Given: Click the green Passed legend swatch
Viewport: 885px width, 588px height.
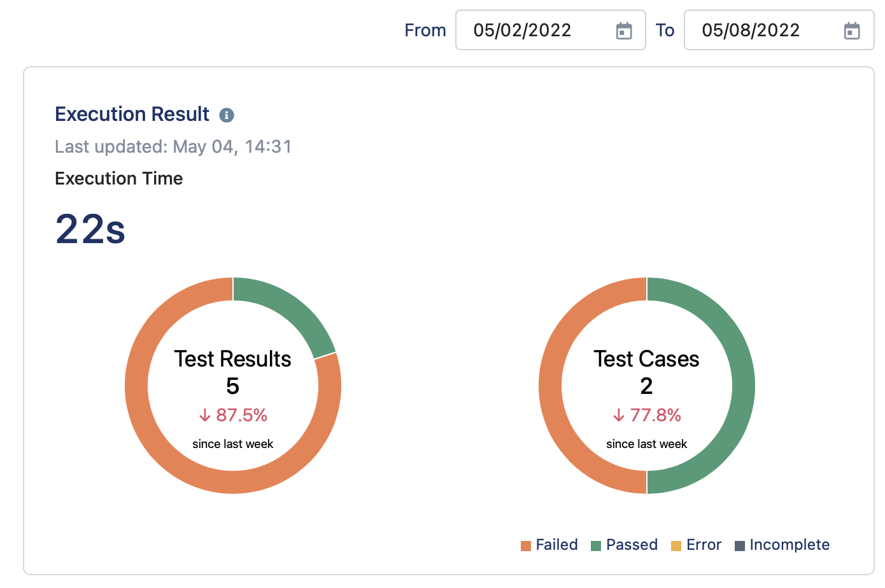Looking at the screenshot, I should pos(596,546).
